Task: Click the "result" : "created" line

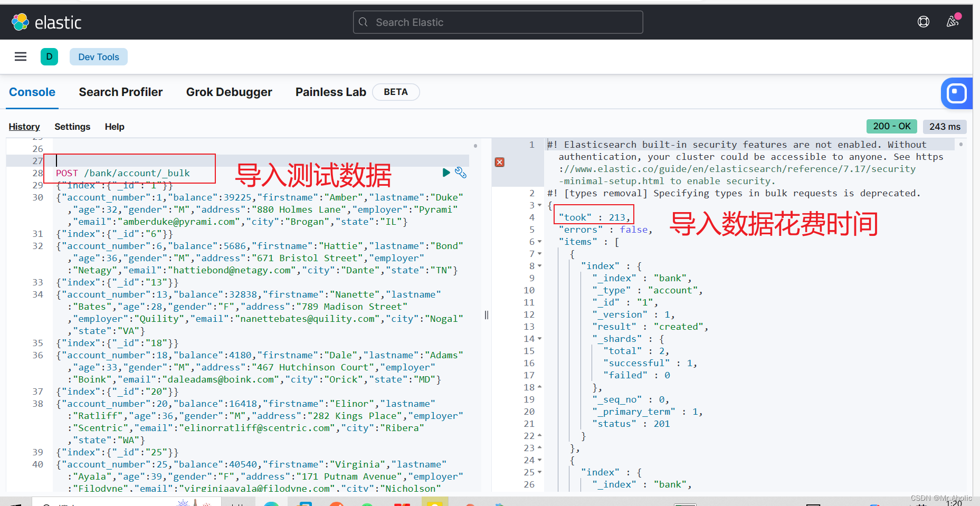Action: click(x=650, y=327)
